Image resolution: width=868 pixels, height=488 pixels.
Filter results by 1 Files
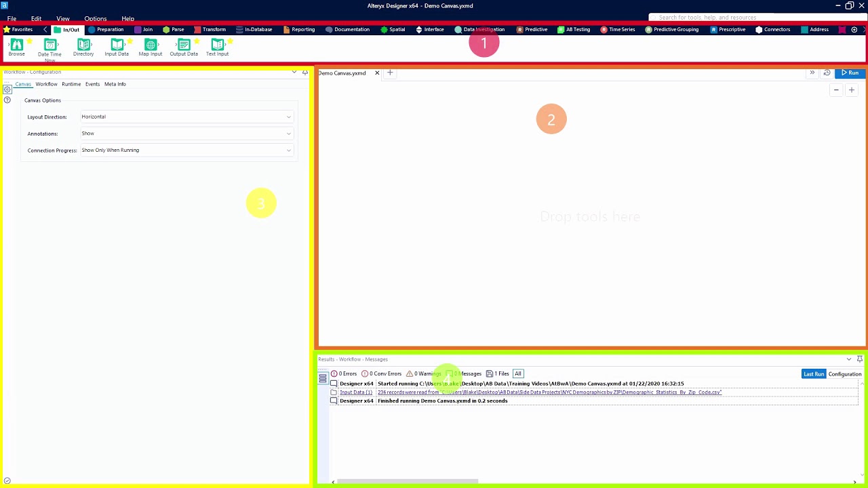[498, 373]
